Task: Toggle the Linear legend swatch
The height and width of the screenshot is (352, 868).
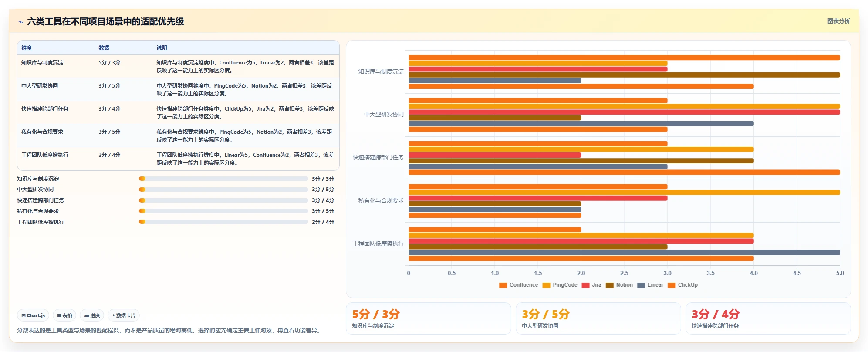Action: tap(641, 285)
